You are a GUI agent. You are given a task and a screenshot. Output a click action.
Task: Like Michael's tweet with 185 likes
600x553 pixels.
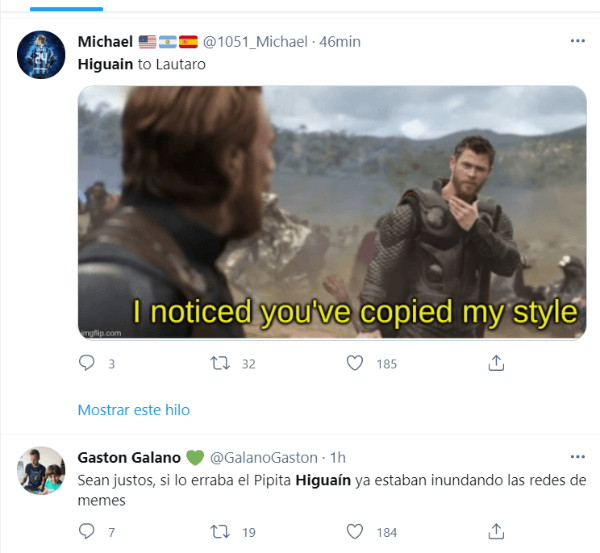coord(354,365)
